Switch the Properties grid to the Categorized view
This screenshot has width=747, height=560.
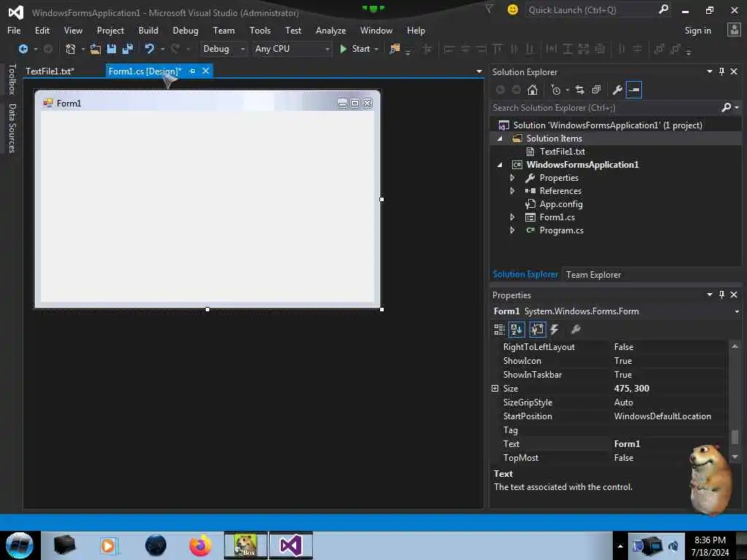(499, 329)
